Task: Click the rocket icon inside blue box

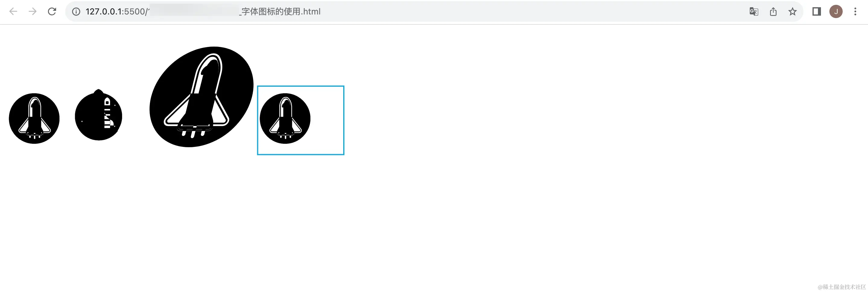Action: coord(285,118)
